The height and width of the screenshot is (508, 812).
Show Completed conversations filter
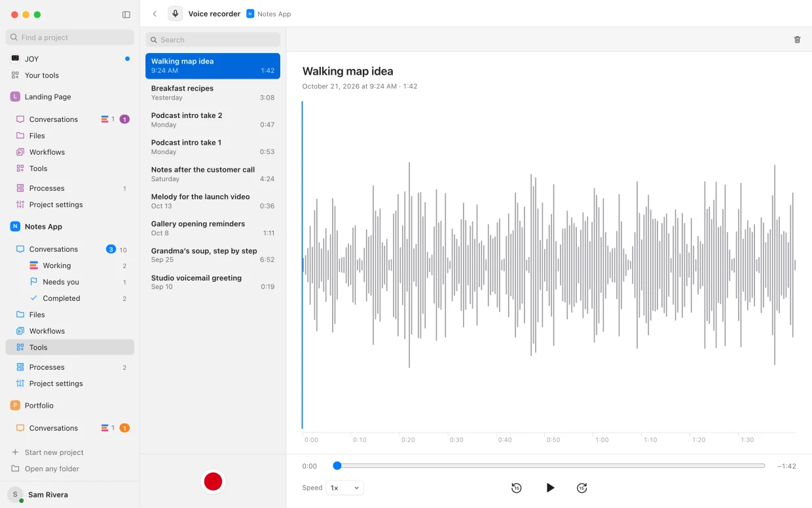[70, 298]
